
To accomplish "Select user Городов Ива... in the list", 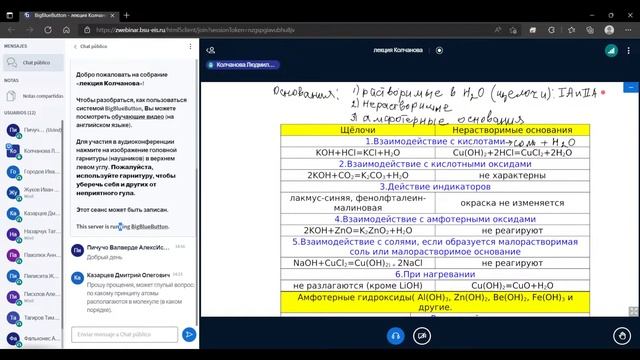I will (33, 172).
